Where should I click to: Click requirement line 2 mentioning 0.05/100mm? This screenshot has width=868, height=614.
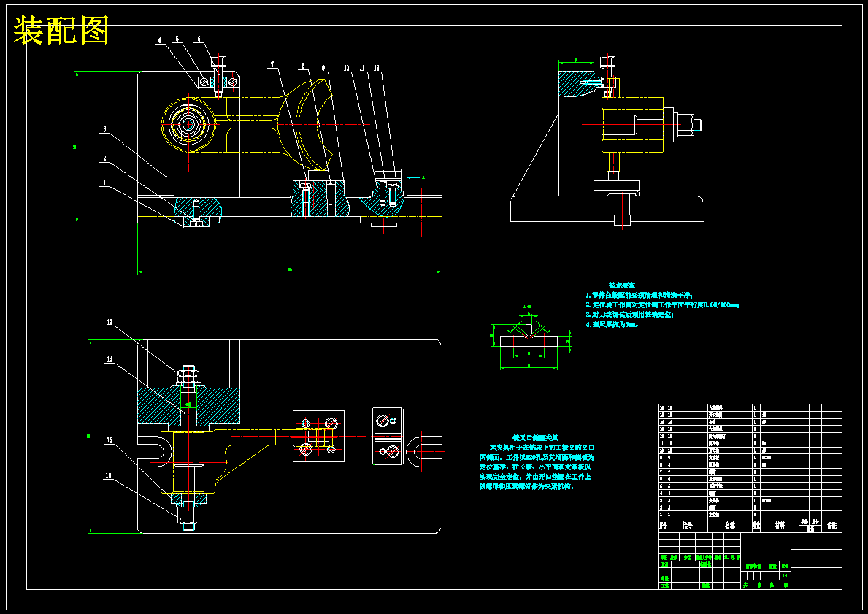[663, 304]
